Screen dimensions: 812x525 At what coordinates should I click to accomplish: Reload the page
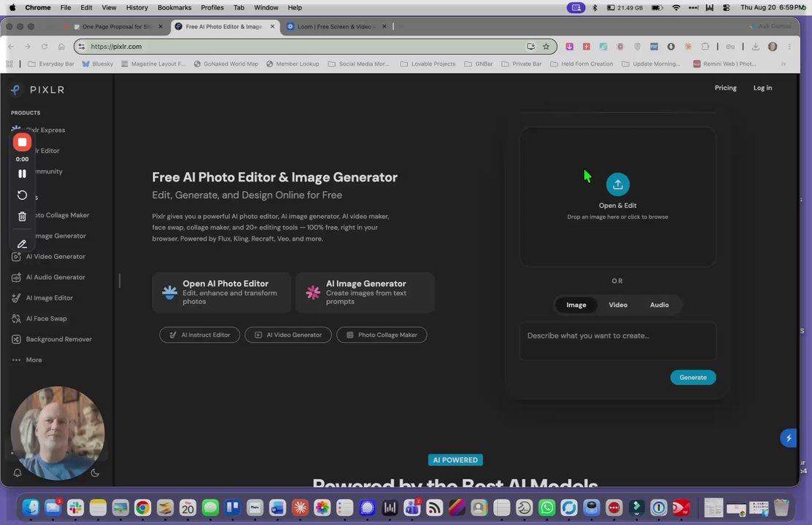[45, 47]
